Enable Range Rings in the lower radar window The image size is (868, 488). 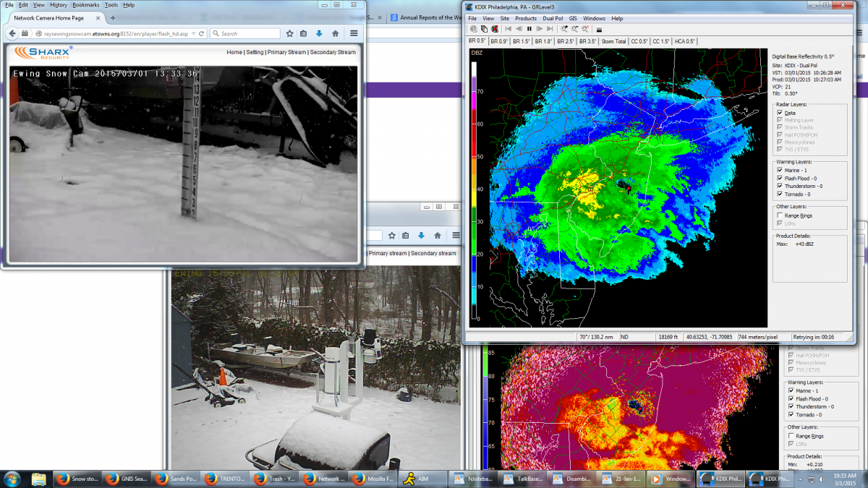pyautogui.click(x=791, y=436)
